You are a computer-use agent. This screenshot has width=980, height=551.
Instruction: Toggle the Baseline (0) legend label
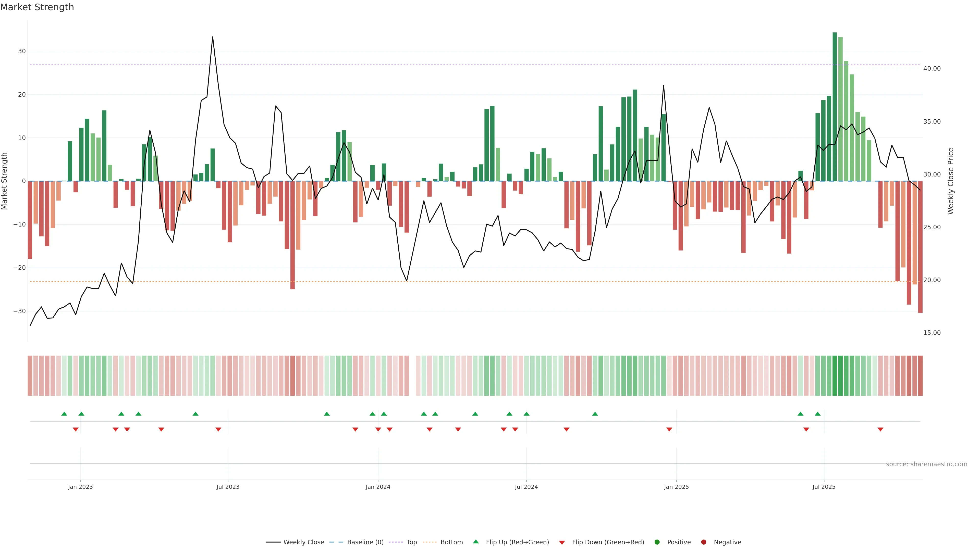(x=365, y=542)
